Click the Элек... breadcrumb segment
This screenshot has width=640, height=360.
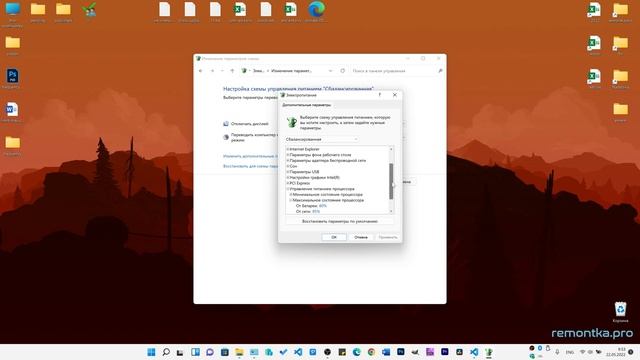tap(258, 71)
